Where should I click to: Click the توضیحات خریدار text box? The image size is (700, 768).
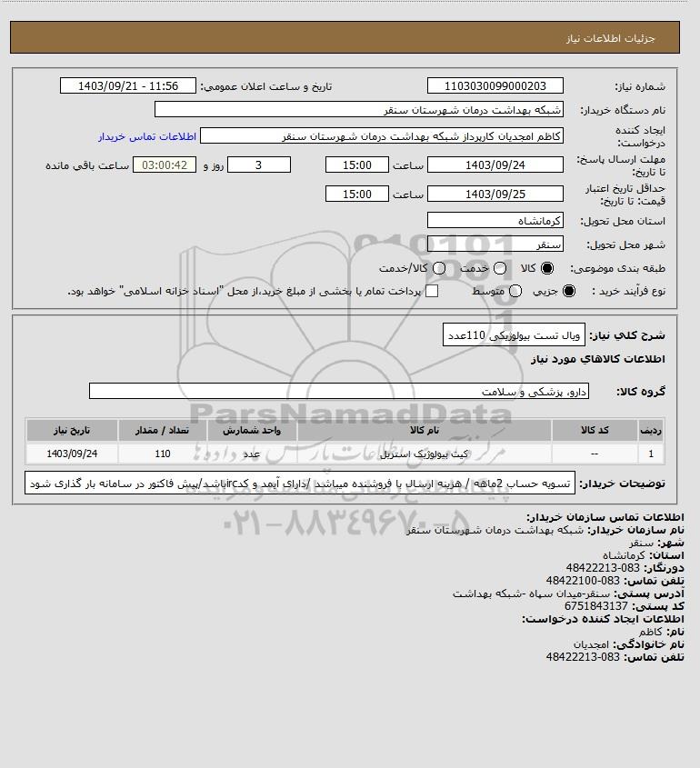(x=300, y=483)
